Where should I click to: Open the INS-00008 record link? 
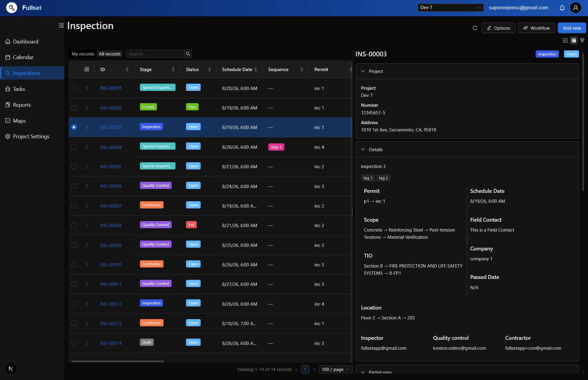point(111,226)
